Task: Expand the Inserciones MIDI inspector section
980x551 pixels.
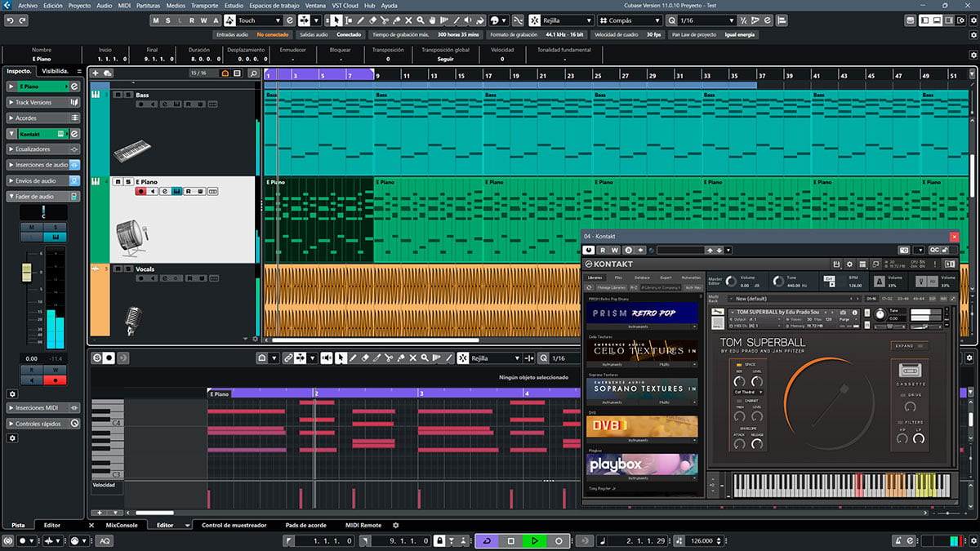Action: pos(44,407)
